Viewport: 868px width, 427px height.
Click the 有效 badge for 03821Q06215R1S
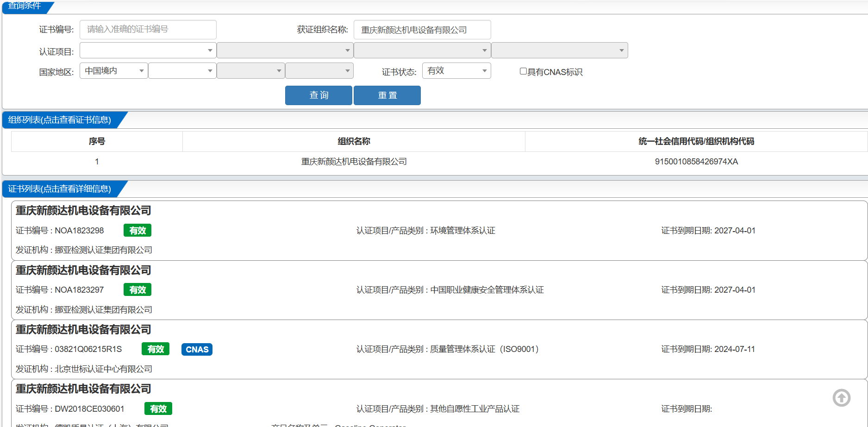click(x=156, y=349)
